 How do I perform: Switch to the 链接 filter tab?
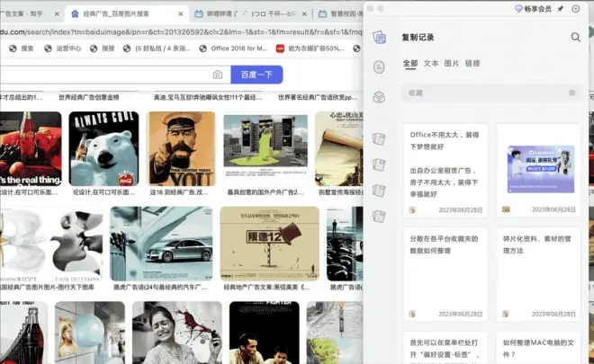(472, 63)
